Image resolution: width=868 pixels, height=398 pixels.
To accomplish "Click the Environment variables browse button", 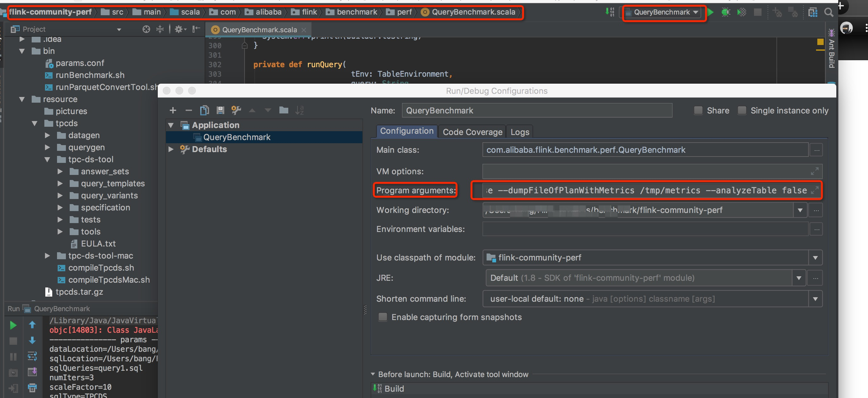I will point(816,229).
